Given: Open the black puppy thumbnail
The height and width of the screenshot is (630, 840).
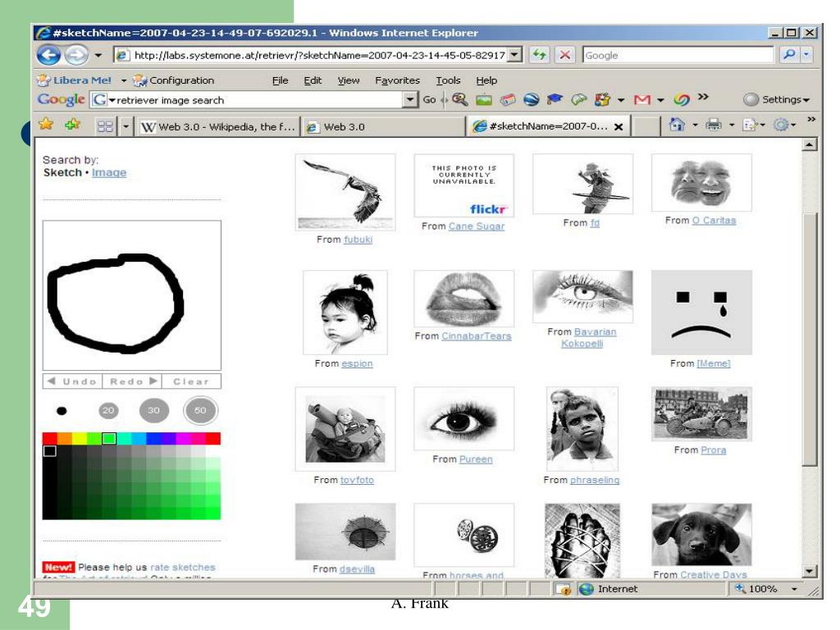Looking at the screenshot, I should tap(701, 535).
